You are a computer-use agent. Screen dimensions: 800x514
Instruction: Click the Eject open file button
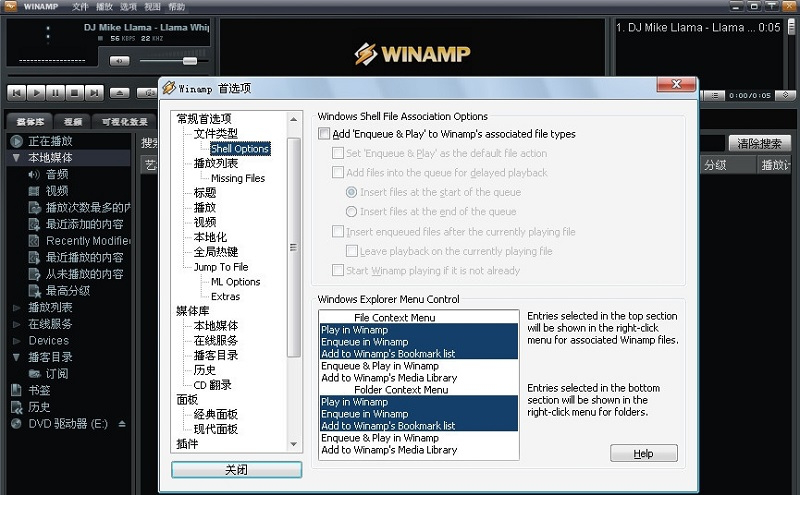(x=119, y=93)
